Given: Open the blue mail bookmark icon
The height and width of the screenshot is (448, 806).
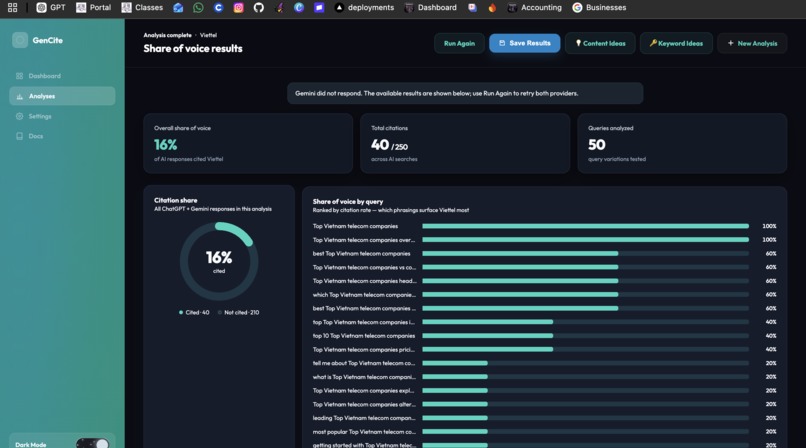Looking at the screenshot, I should [x=178, y=8].
